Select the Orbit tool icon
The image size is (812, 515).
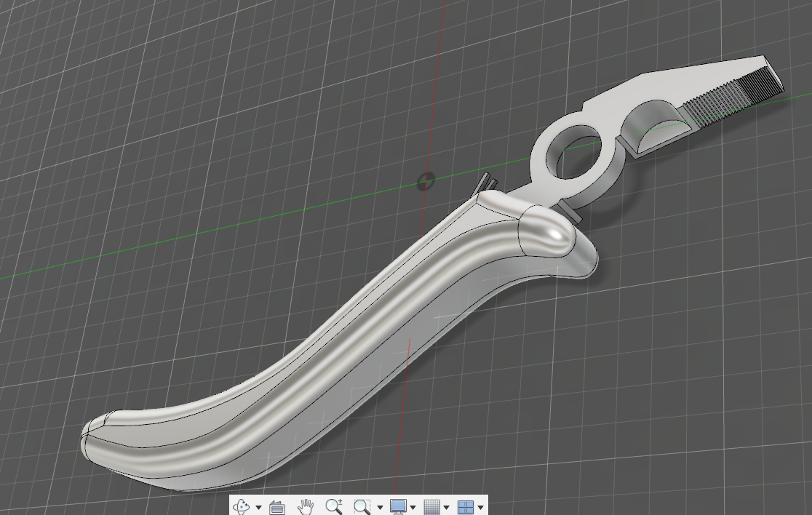242,506
